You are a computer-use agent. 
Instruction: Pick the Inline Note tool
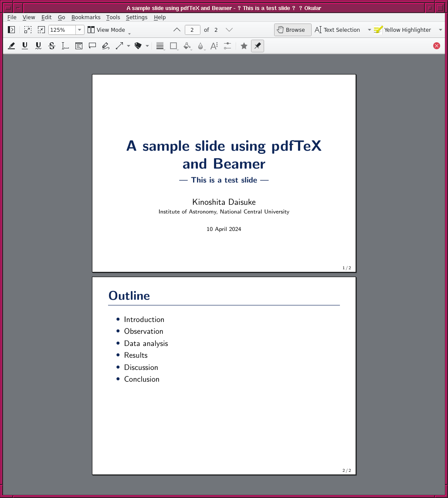tap(79, 46)
